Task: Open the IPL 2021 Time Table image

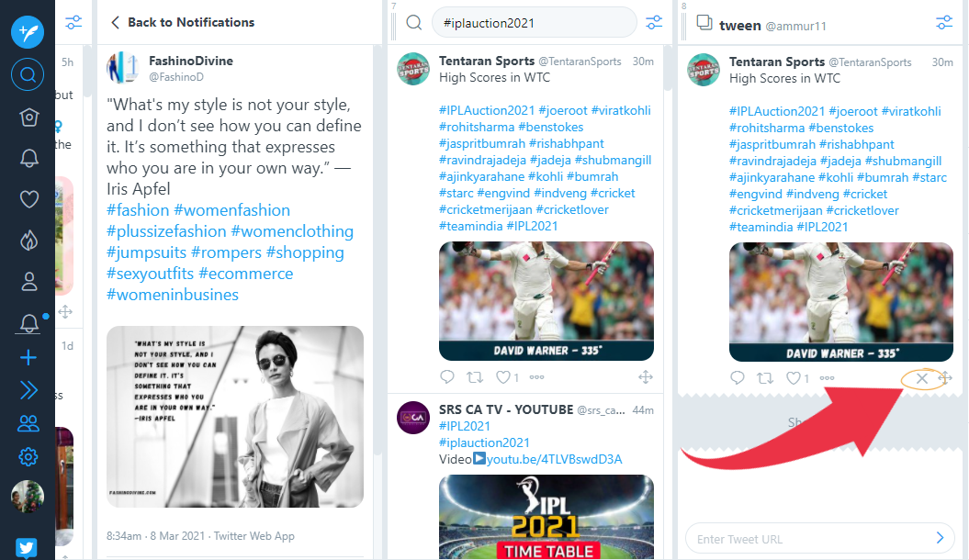Action: [546, 518]
